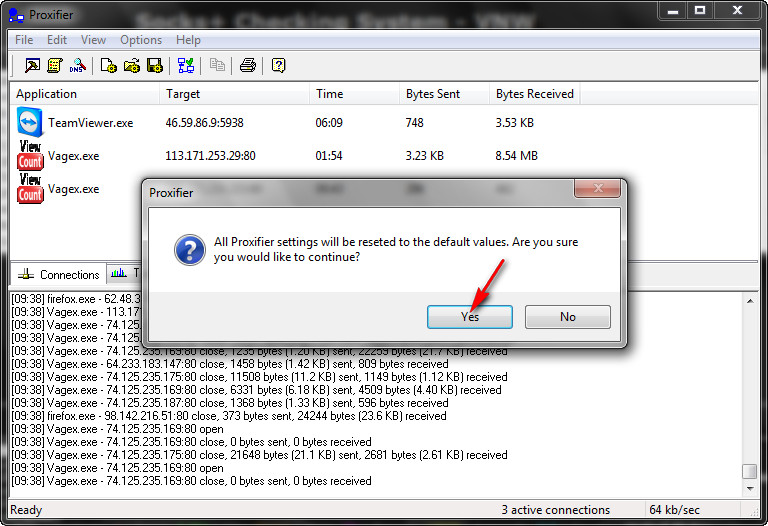This screenshot has width=768, height=526.
Task: Select log line for 64.233.183.147:80 close
Action: pos(230,364)
